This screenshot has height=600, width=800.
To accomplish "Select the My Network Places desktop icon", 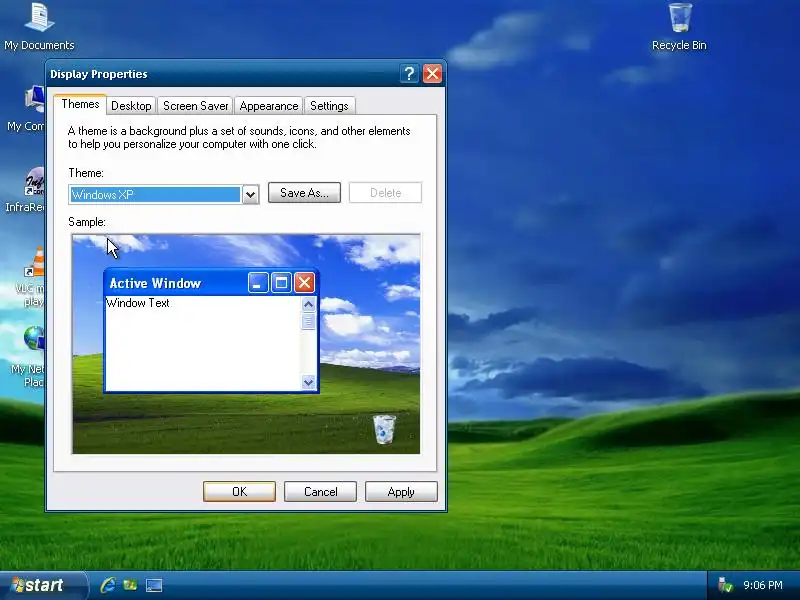I will click(x=30, y=356).
